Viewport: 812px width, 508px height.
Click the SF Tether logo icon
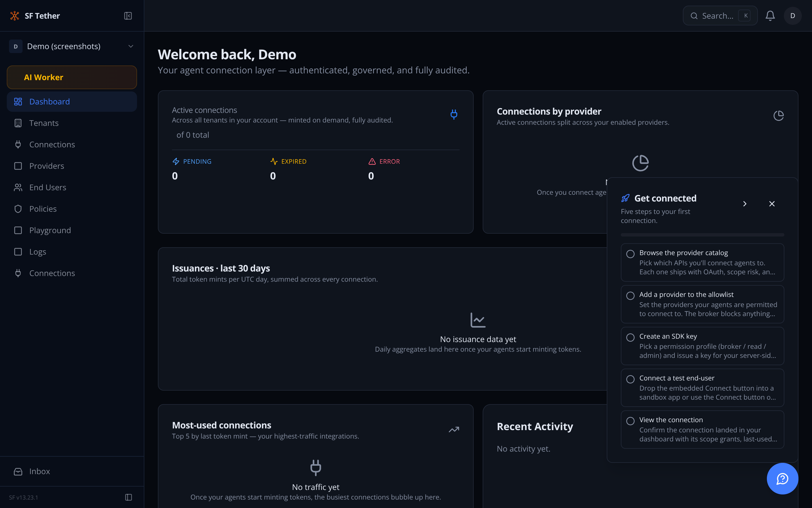[14, 16]
